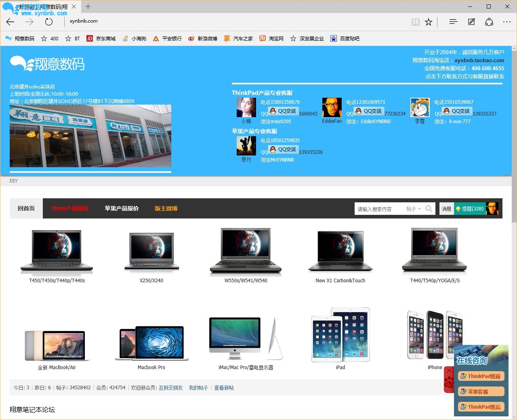
Task: Open the 深发展企业 bookmark
Action: (x=307, y=38)
